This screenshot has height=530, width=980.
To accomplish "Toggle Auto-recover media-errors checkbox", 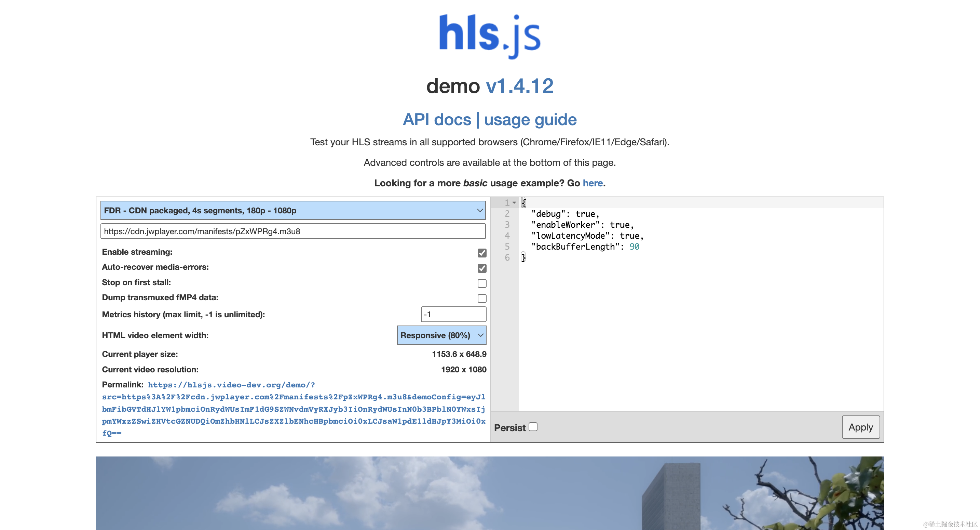I will click(x=481, y=268).
